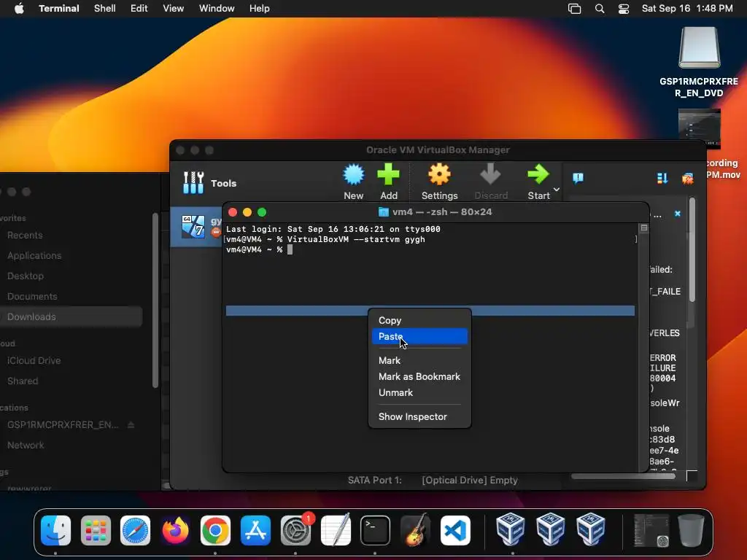Launch Firefox from the Dock

175,530
